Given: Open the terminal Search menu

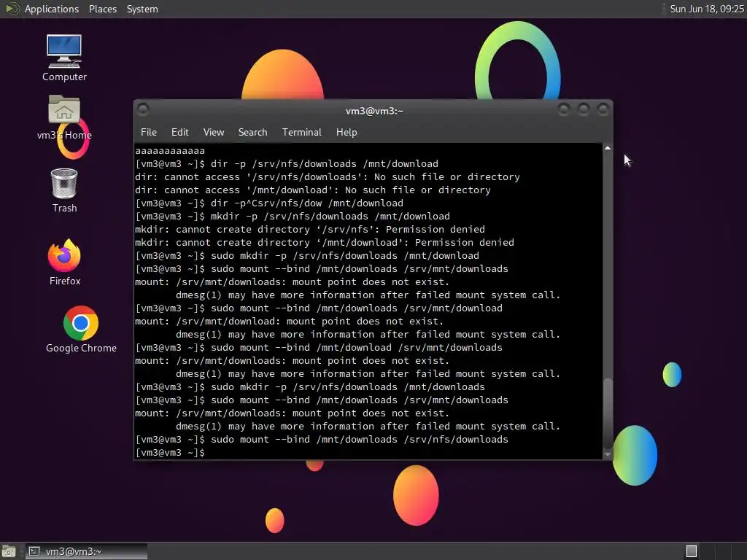Looking at the screenshot, I should pyautogui.click(x=252, y=133).
